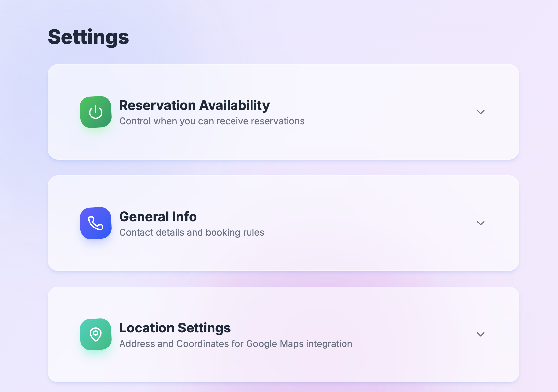The width and height of the screenshot is (558, 392).
Task: Click the Settings page heading
Action: pyautogui.click(x=88, y=37)
